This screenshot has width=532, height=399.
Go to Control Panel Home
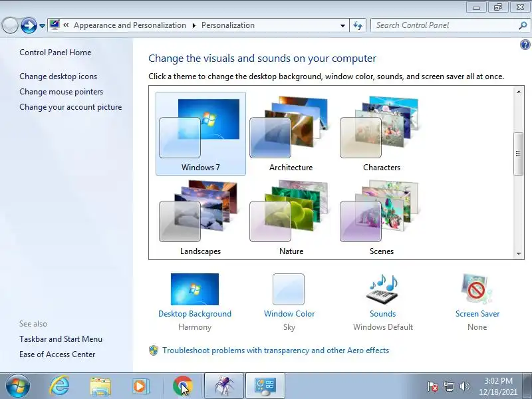(55, 53)
